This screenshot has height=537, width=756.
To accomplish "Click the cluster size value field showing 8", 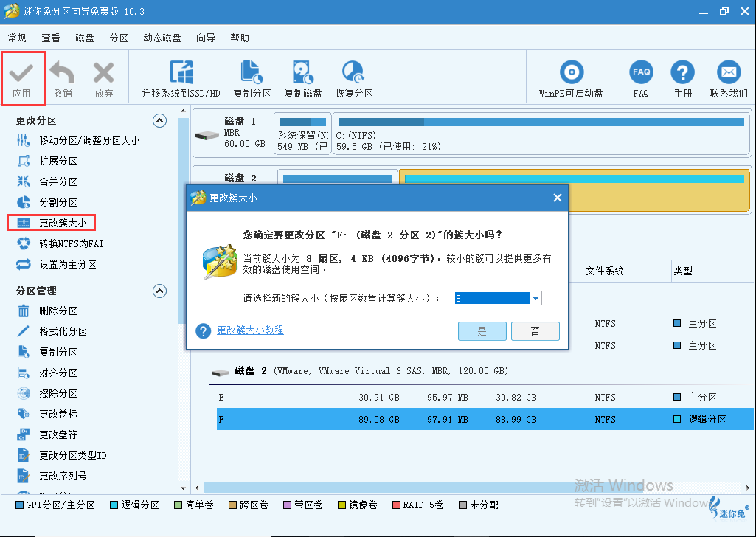I will 491,299.
